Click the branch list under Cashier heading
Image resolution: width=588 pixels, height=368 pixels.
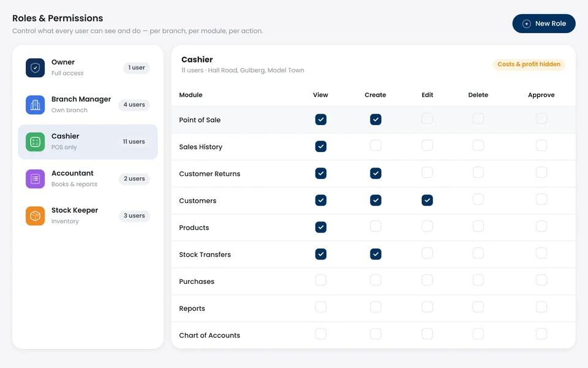256,70
